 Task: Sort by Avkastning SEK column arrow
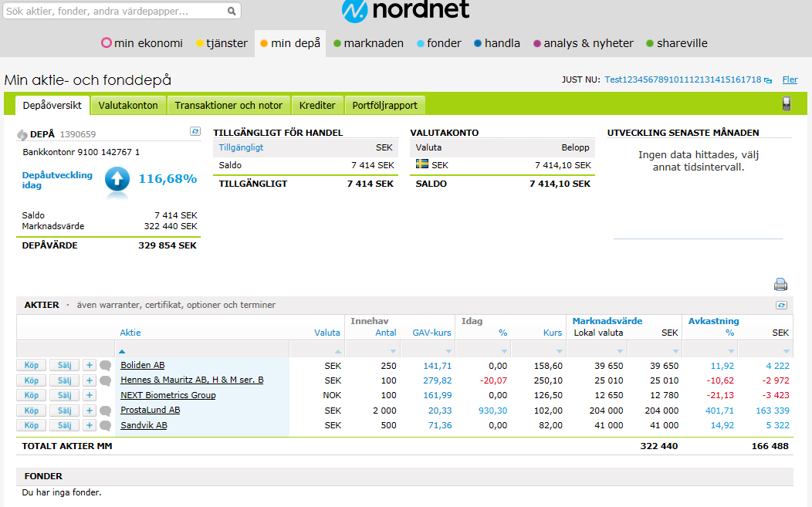(786, 351)
